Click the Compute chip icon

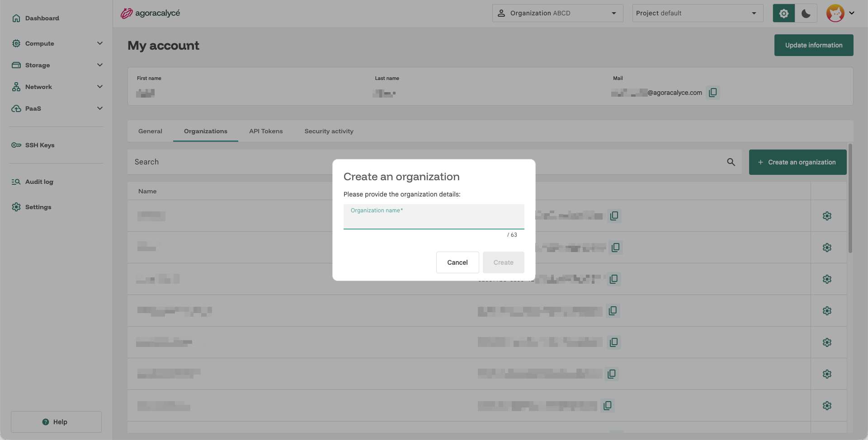(16, 43)
